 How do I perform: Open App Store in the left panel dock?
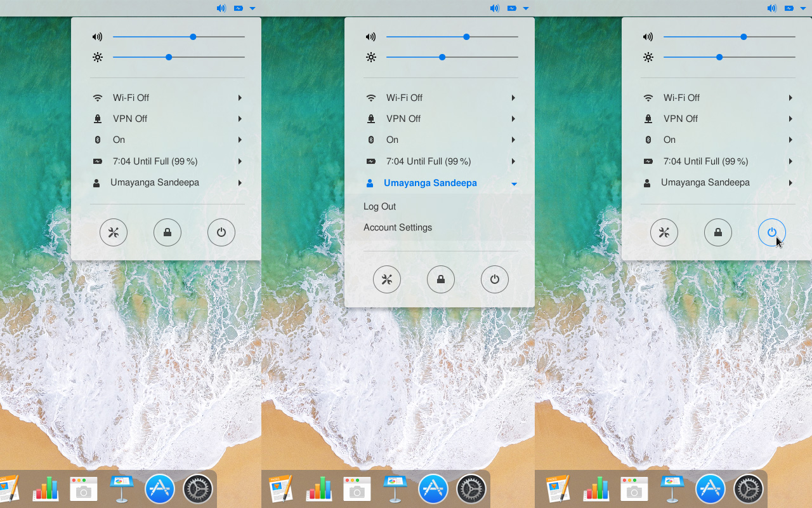[x=160, y=489]
